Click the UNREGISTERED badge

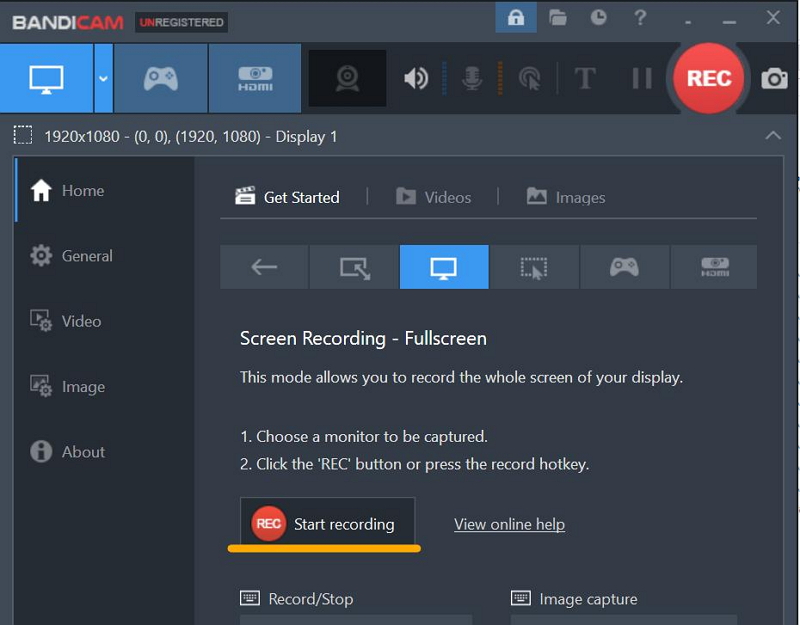pos(181,22)
